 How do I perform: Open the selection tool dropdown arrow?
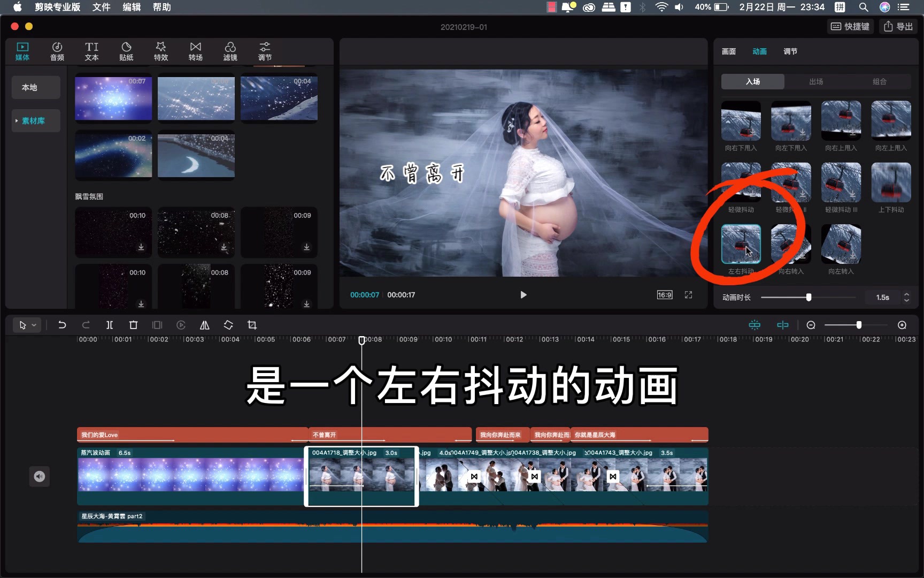click(33, 325)
